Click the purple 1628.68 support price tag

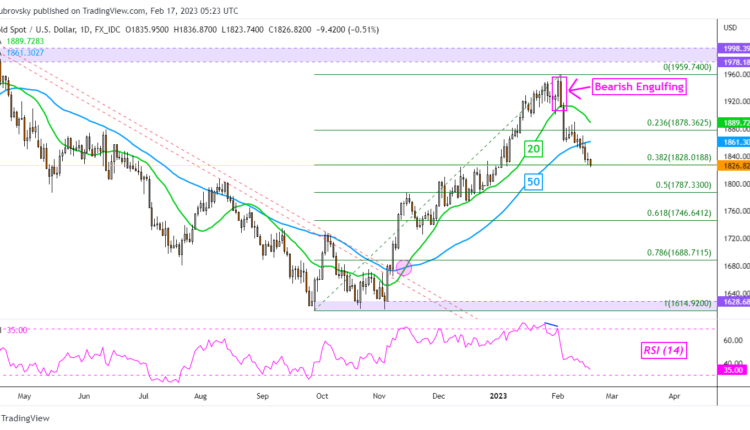point(734,302)
